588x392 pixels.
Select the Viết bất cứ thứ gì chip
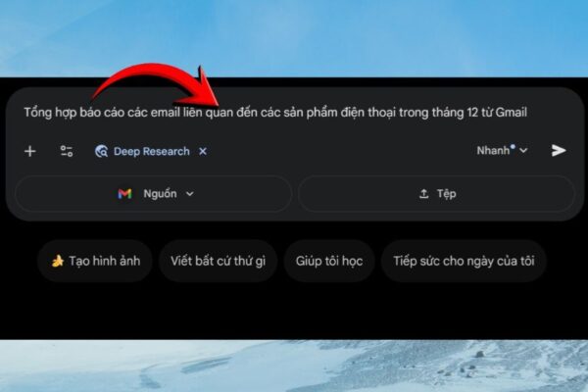(x=218, y=261)
